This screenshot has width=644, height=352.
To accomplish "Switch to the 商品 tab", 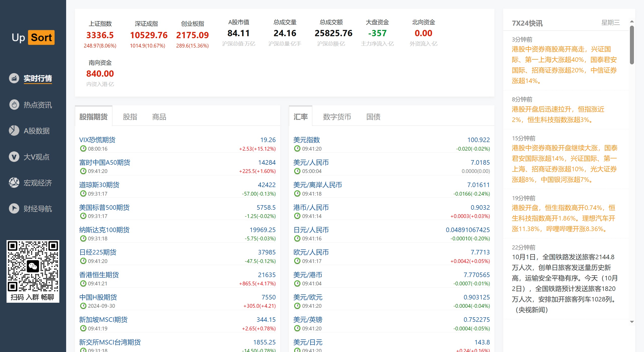I will [159, 117].
